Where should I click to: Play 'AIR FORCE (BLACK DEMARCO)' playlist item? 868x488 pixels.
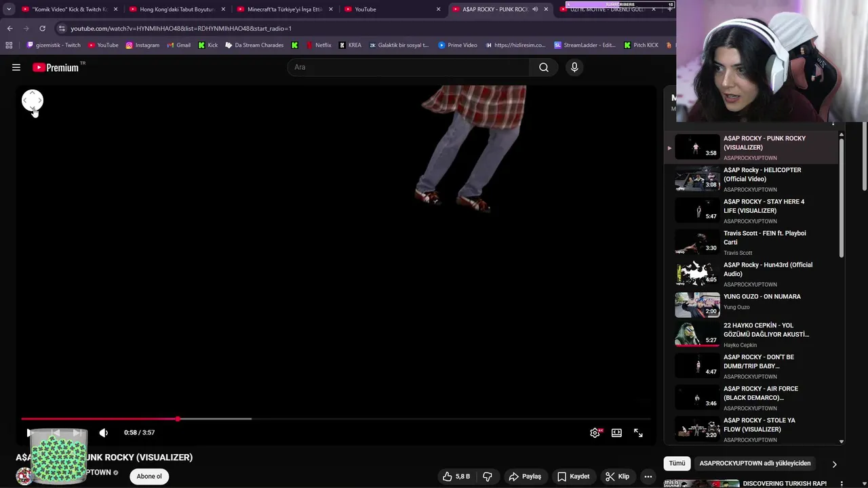click(x=753, y=398)
